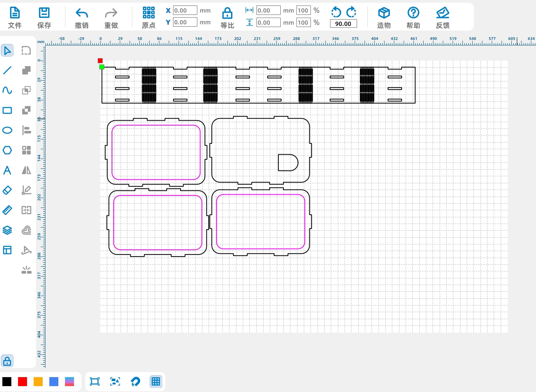536x392 pixels.
Task: Toggle the lock button in left panel
Action: pyautogui.click(x=7, y=361)
